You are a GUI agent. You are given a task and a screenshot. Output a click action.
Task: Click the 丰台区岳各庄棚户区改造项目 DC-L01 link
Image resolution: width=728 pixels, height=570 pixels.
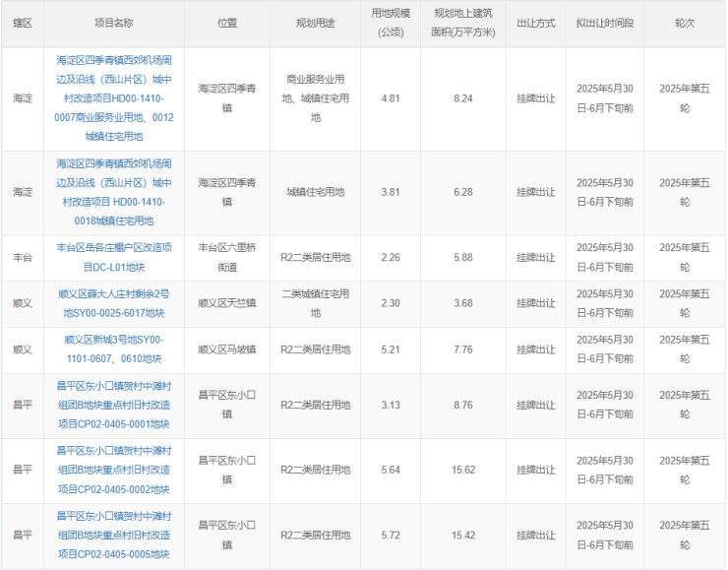115,257
